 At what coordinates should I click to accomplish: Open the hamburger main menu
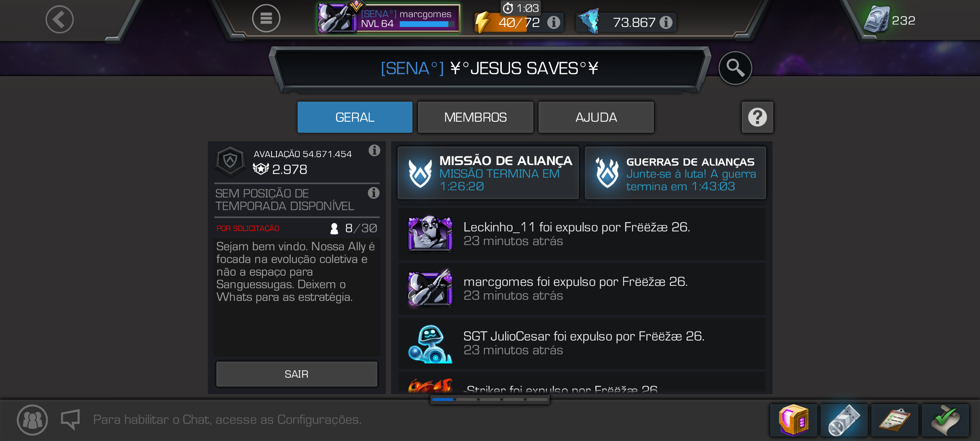point(266,18)
